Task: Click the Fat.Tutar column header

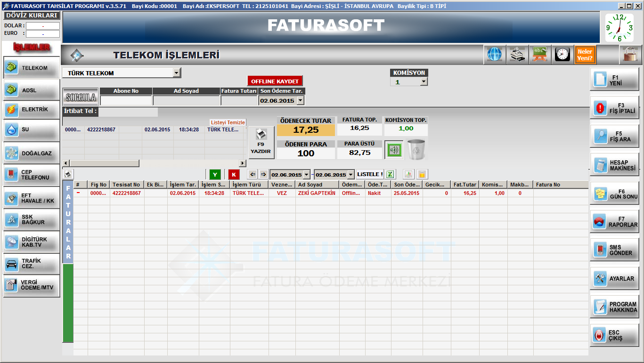Action: [x=465, y=185]
